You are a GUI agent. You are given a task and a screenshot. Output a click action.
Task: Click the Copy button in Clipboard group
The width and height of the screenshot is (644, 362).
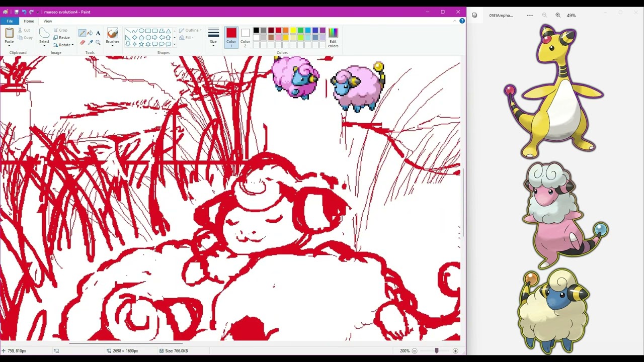(x=25, y=37)
